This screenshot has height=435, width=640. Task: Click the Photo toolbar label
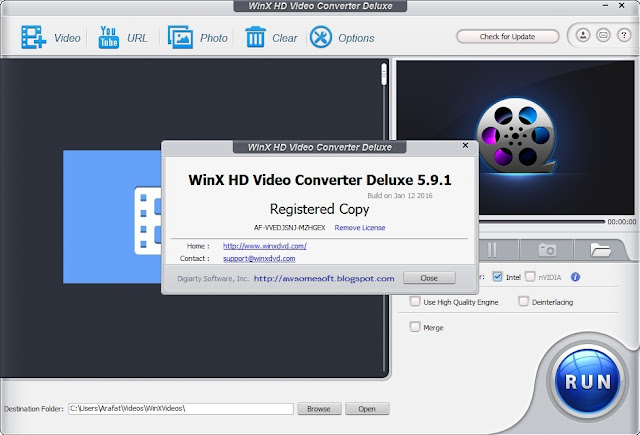pyautogui.click(x=213, y=38)
